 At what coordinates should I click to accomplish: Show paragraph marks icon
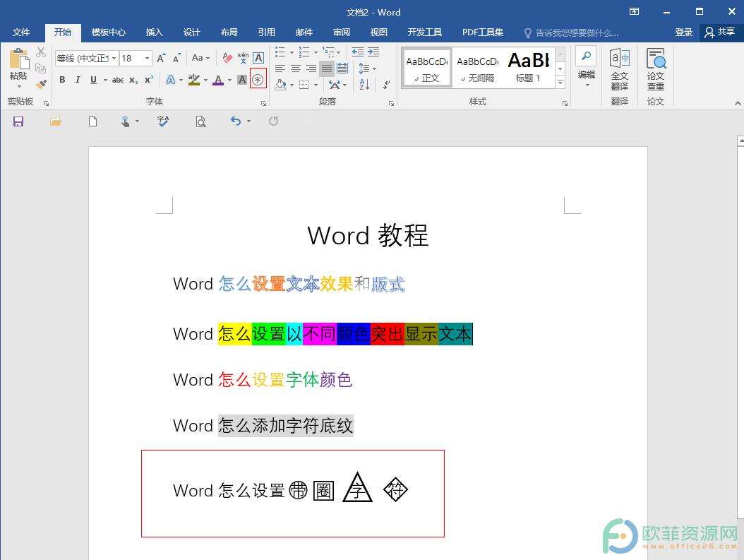(x=386, y=85)
